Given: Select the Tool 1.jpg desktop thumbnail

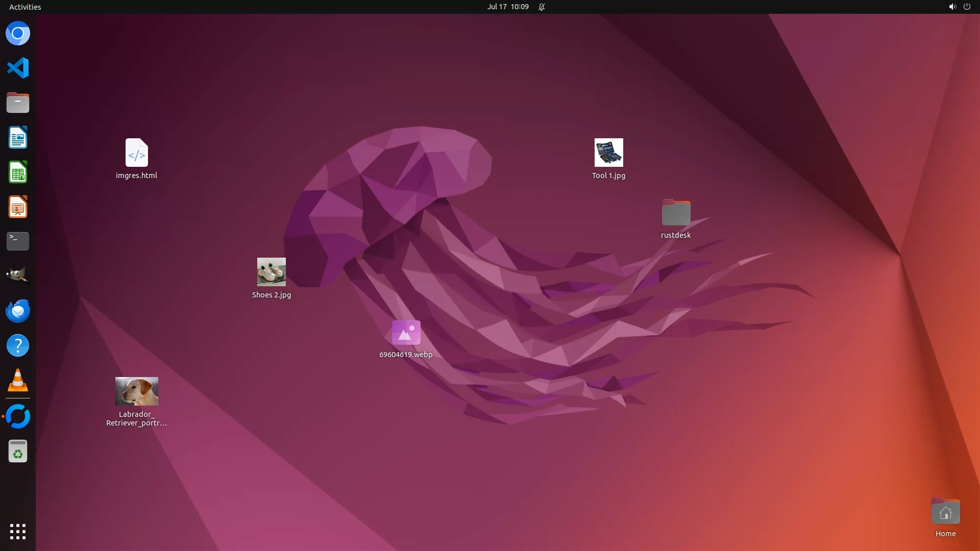Looking at the screenshot, I should click(608, 153).
